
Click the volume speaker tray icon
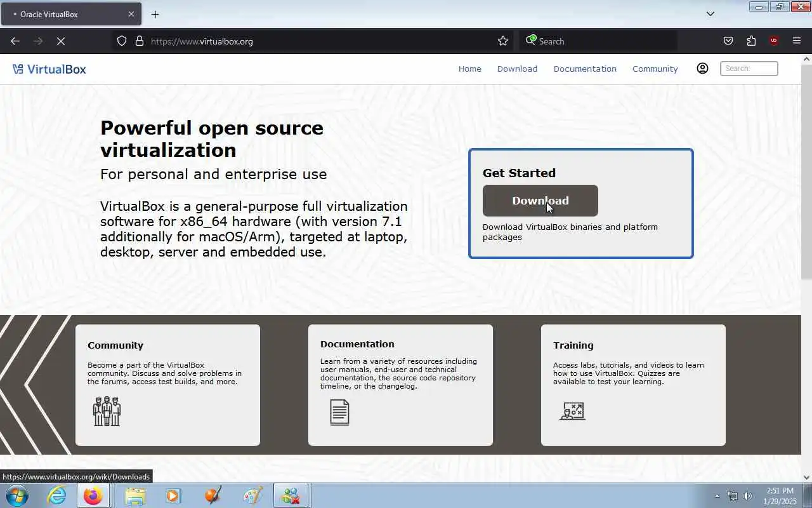click(748, 496)
